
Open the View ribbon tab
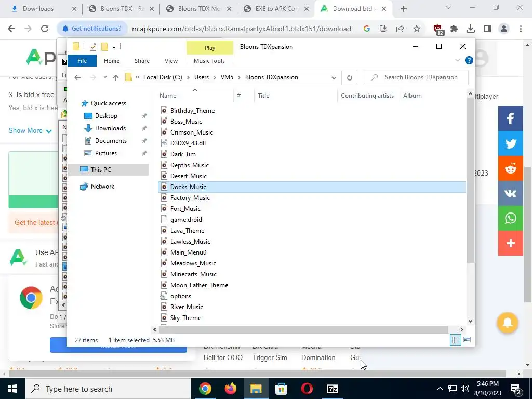(171, 61)
